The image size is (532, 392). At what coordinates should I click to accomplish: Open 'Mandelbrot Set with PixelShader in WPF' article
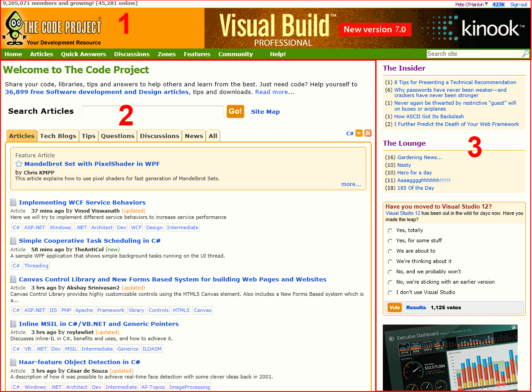pyautogui.click(x=92, y=164)
